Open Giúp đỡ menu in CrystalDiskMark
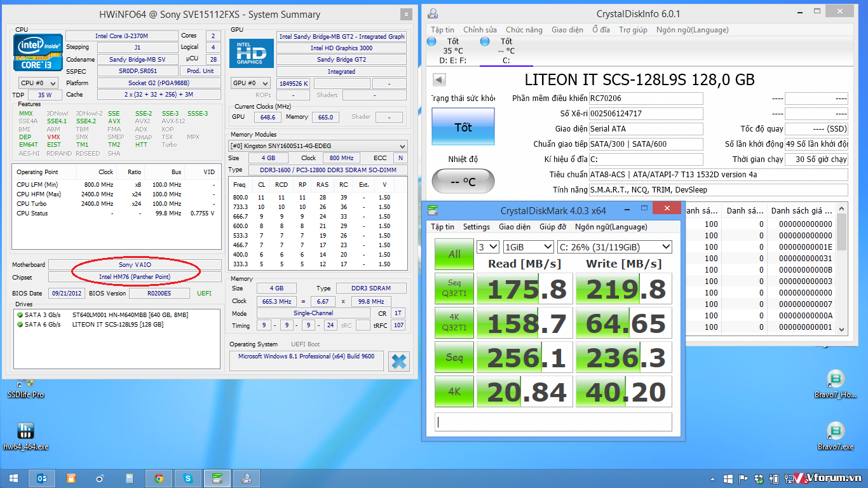 pyautogui.click(x=553, y=227)
